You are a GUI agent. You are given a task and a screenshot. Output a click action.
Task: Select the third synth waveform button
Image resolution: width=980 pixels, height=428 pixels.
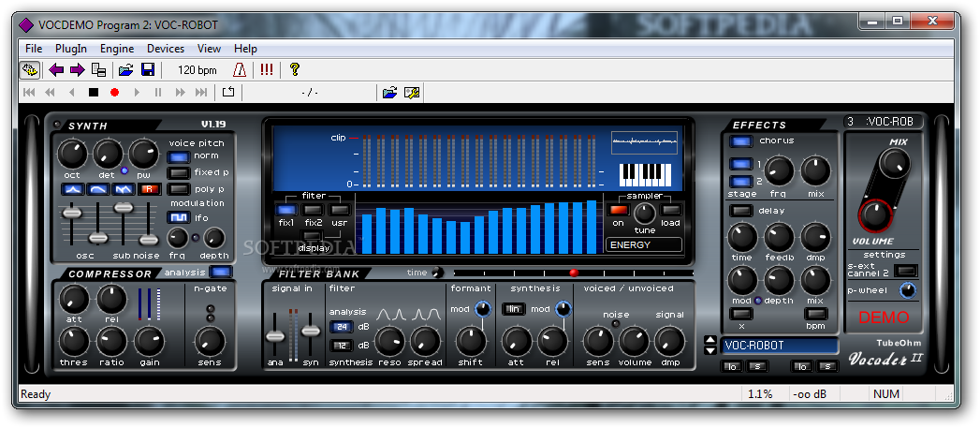pos(124,189)
